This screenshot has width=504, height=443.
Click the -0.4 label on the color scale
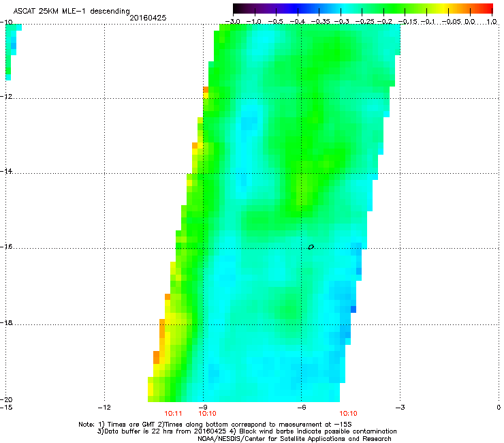[x=297, y=22]
